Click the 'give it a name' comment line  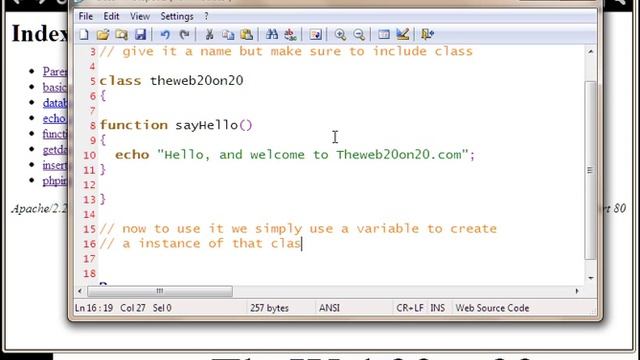click(x=286, y=51)
